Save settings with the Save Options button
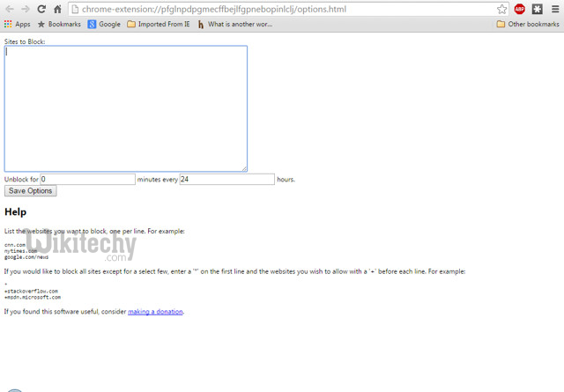This screenshot has width=564, height=392. tap(31, 191)
